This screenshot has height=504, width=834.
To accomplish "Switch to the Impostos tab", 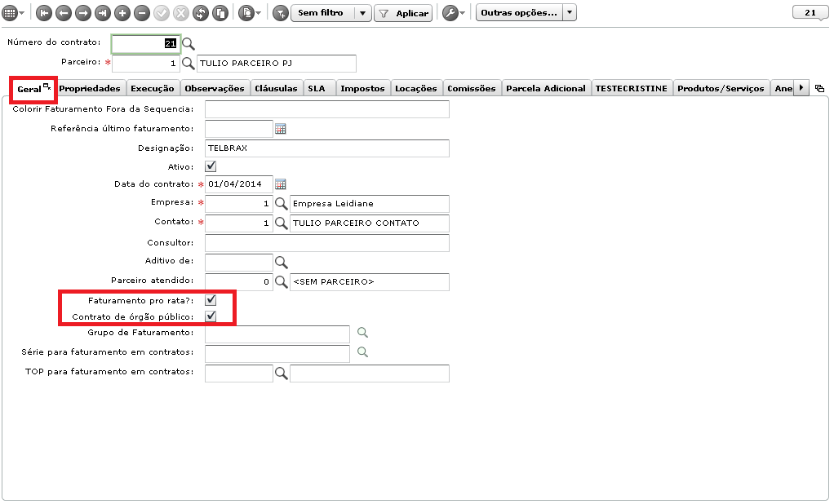I will click(x=363, y=89).
